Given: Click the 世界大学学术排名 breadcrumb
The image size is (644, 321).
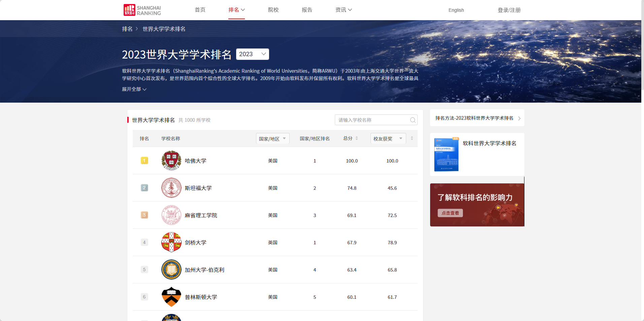Looking at the screenshot, I should point(164,29).
